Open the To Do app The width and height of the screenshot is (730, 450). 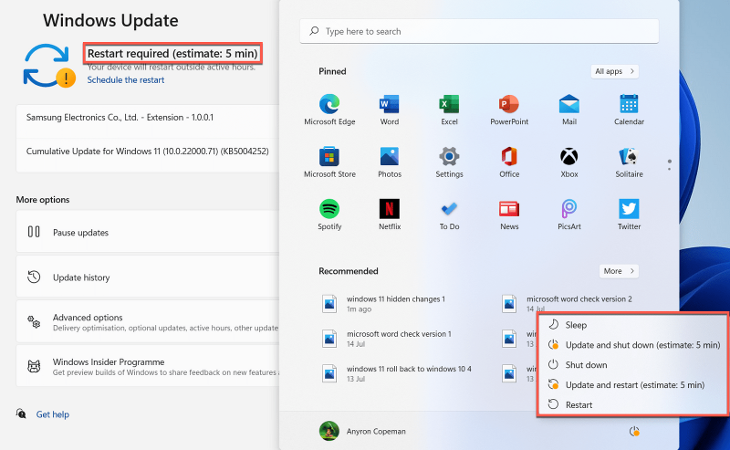[x=449, y=215]
